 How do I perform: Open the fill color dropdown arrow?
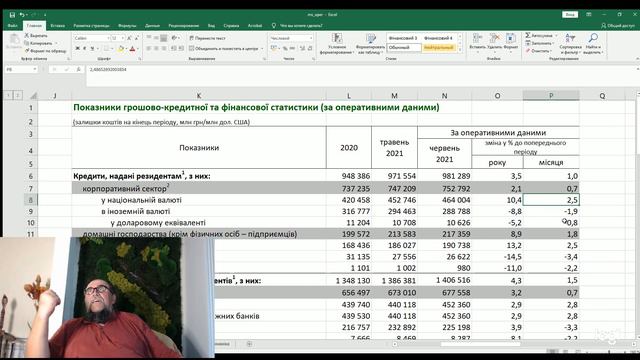tap(126, 49)
